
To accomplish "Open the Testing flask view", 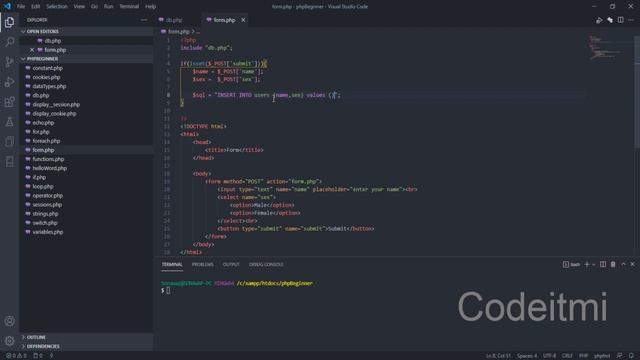I will click(9, 122).
